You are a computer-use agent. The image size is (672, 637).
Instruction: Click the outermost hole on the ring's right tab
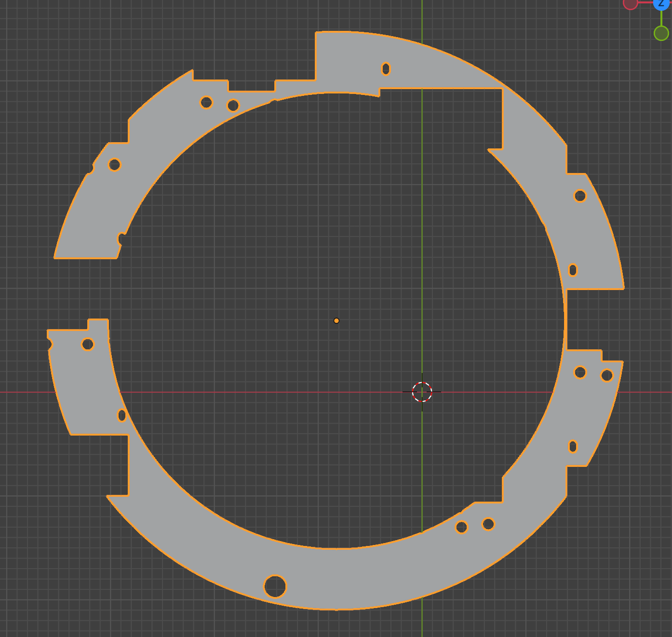[x=607, y=375]
